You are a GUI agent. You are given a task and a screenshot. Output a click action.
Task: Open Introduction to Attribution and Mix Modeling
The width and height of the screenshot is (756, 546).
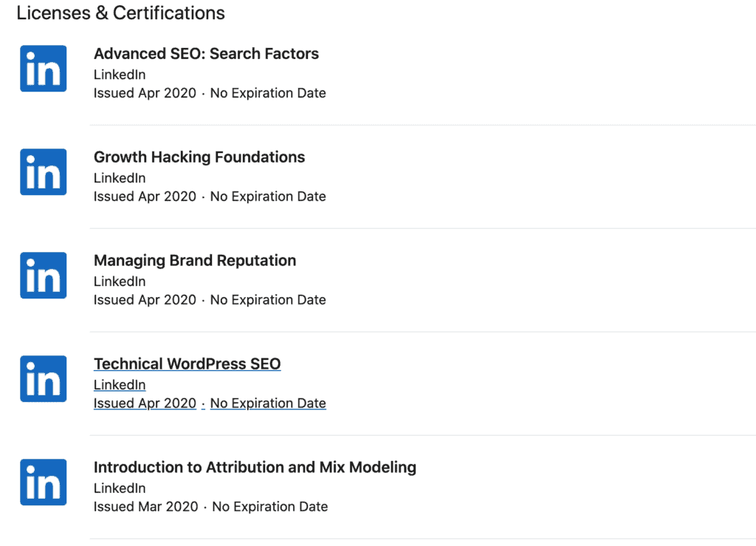(255, 467)
